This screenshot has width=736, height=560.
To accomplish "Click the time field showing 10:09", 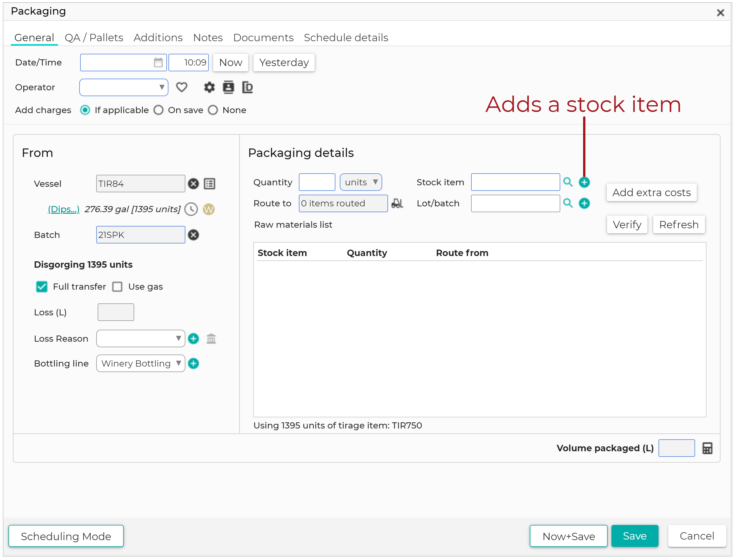I will point(189,62).
